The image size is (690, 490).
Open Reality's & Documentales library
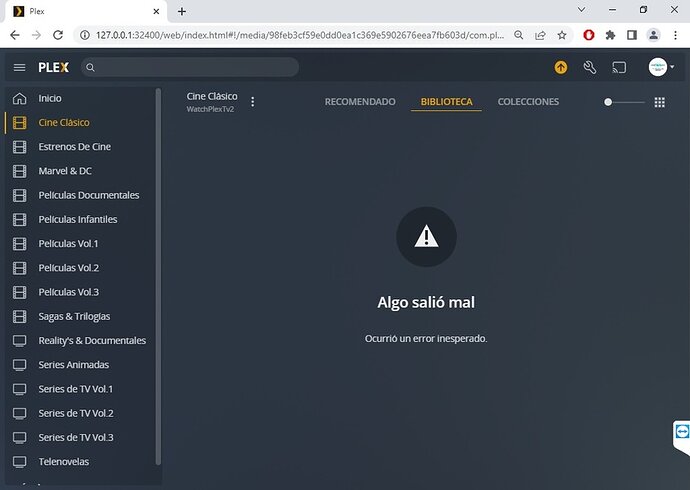point(92,340)
